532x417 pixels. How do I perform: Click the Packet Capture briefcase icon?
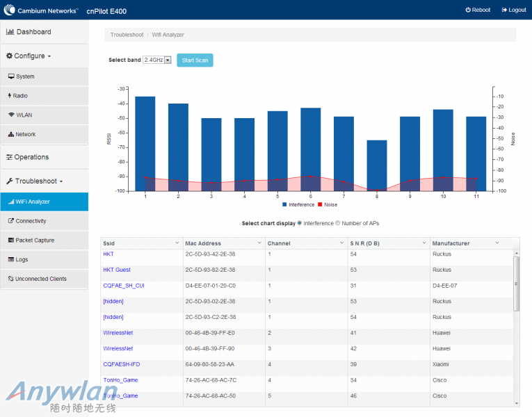[x=10, y=240]
